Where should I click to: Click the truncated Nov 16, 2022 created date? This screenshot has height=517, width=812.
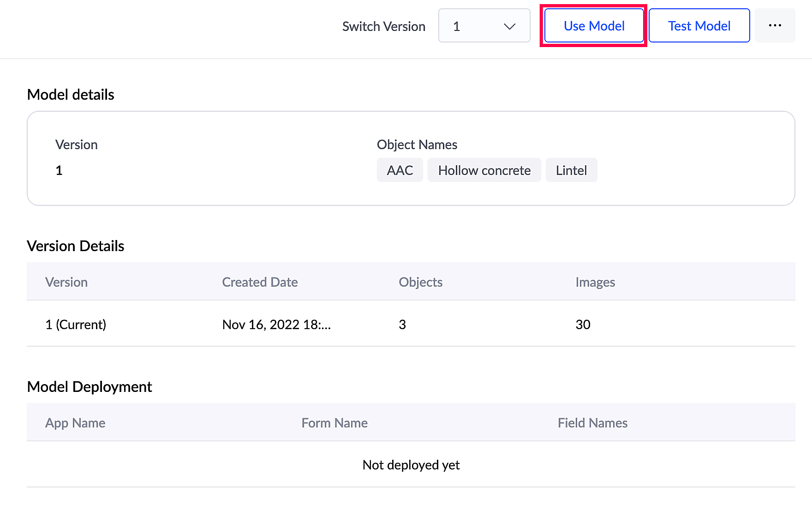pyautogui.click(x=276, y=325)
